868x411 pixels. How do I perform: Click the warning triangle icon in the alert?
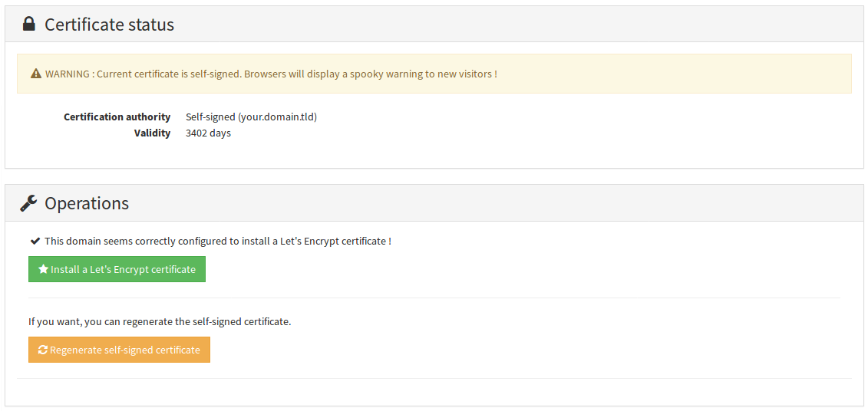(36, 74)
